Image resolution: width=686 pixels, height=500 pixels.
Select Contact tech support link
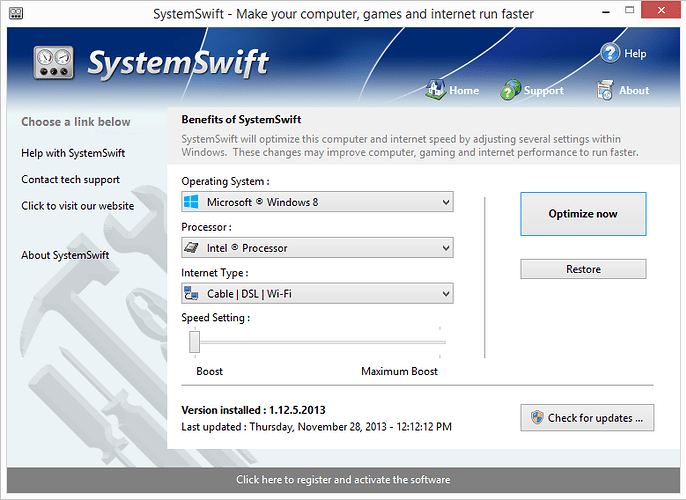[x=70, y=180]
